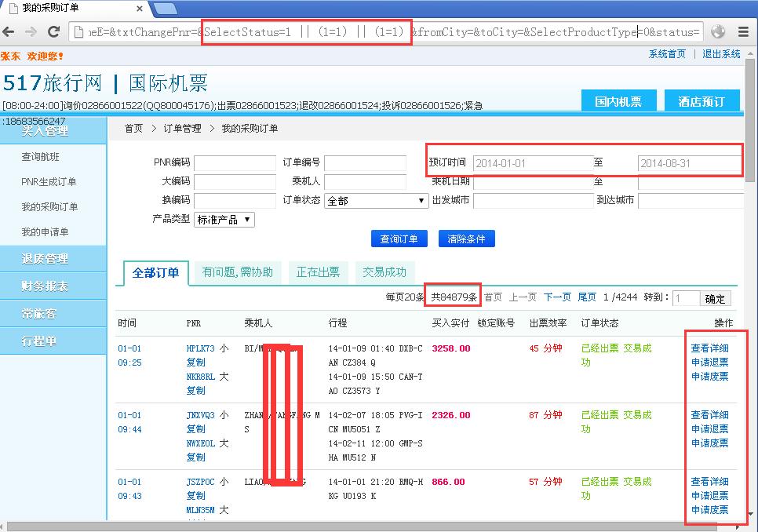Image resolution: width=758 pixels, height=532 pixels.
Task: Click 申请废票 for JSZPOC order
Action: [x=709, y=510]
